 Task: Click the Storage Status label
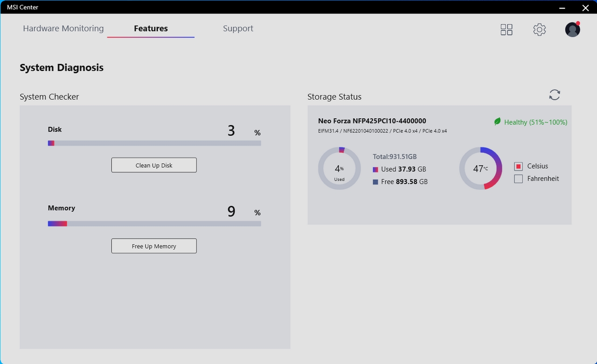334,97
